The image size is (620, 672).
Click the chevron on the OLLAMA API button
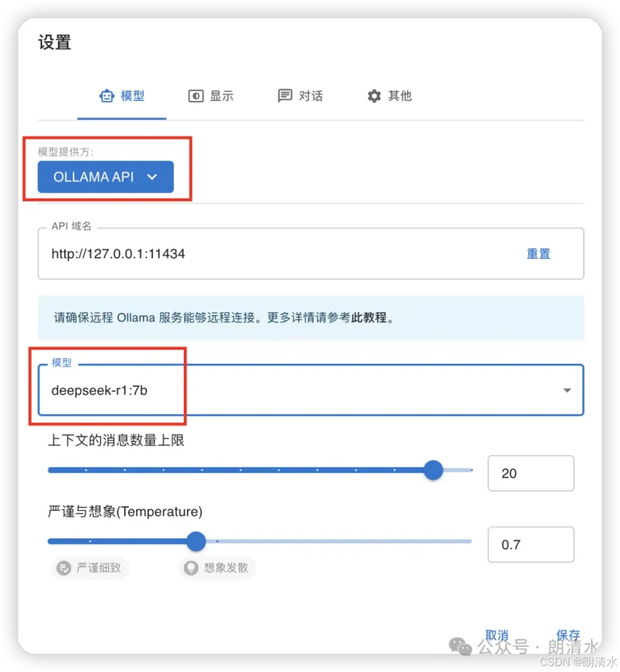[x=152, y=177]
